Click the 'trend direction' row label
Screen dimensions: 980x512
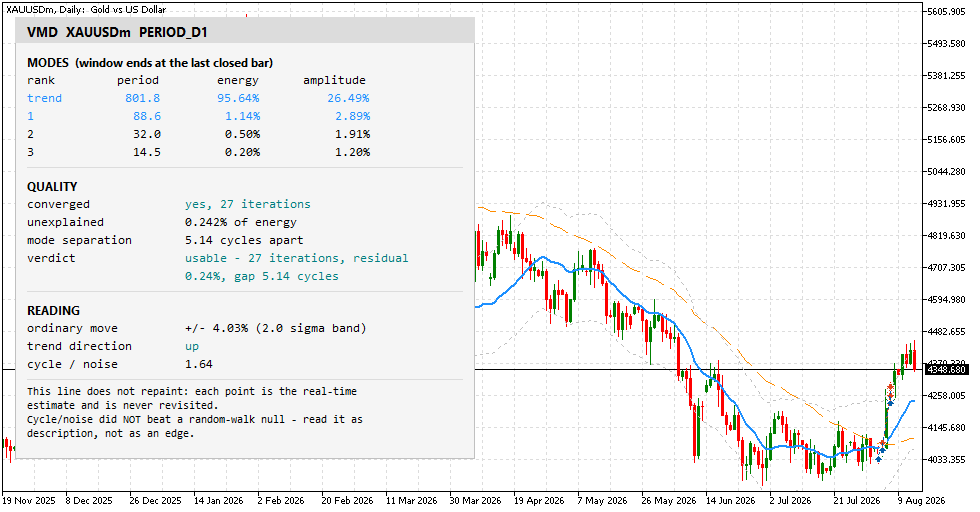(79, 346)
